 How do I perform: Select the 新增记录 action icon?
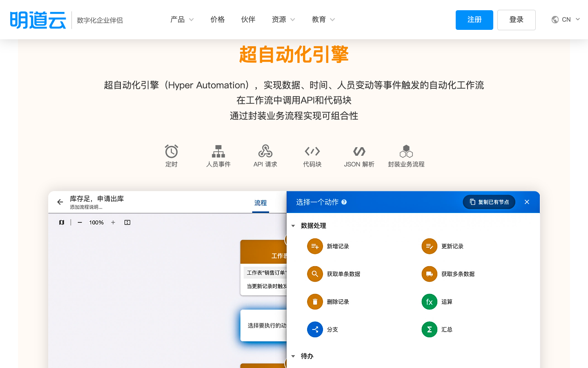coord(315,246)
